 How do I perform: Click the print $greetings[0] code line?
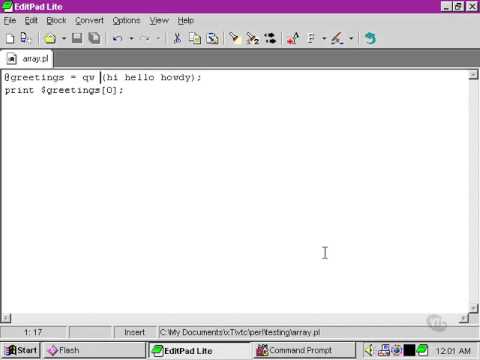[64, 90]
